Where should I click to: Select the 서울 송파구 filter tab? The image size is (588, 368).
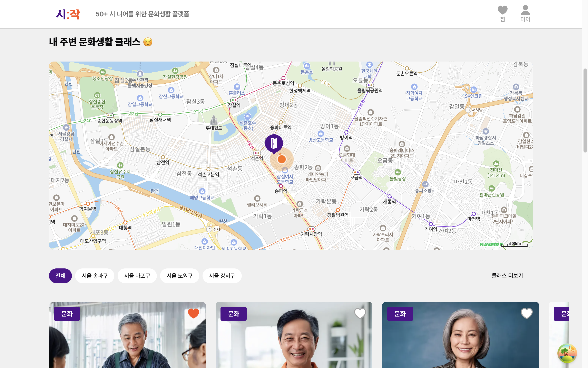95,276
